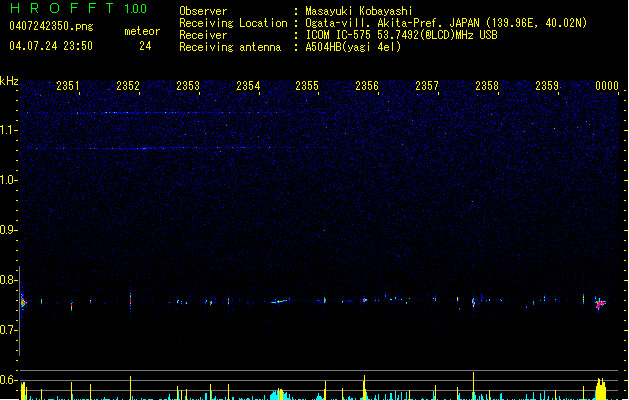Click the Receiving Location field label
Screen dimensions: 629x400
[233, 23]
